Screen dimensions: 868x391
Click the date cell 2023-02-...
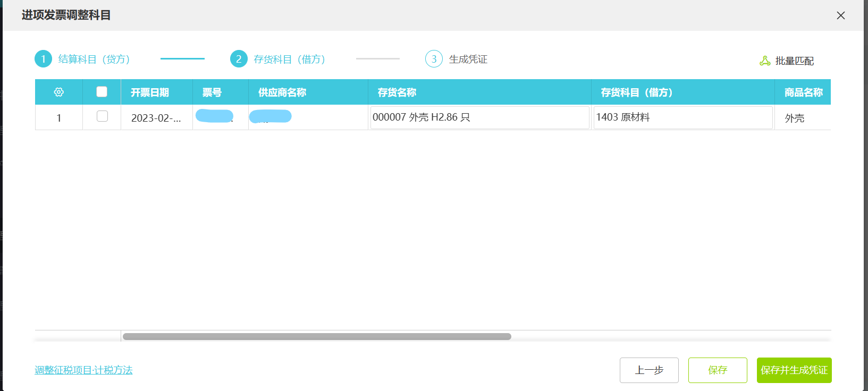tap(157, 117)
